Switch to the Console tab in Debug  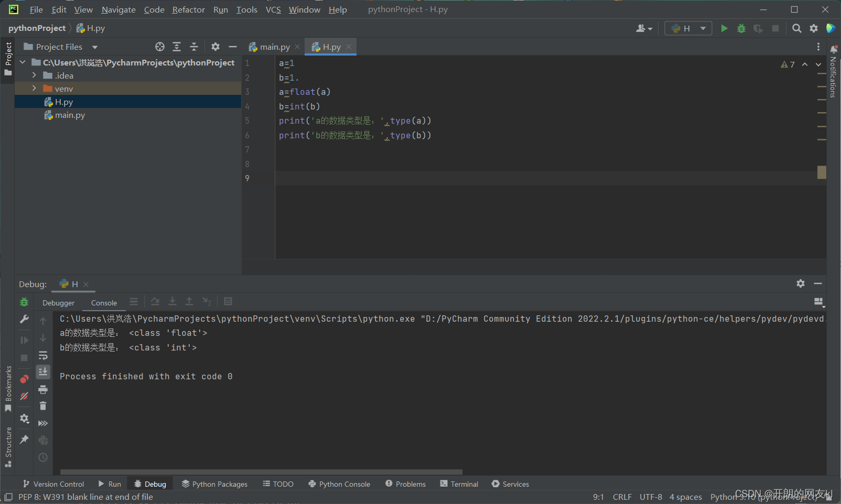(x=104, y=303)
